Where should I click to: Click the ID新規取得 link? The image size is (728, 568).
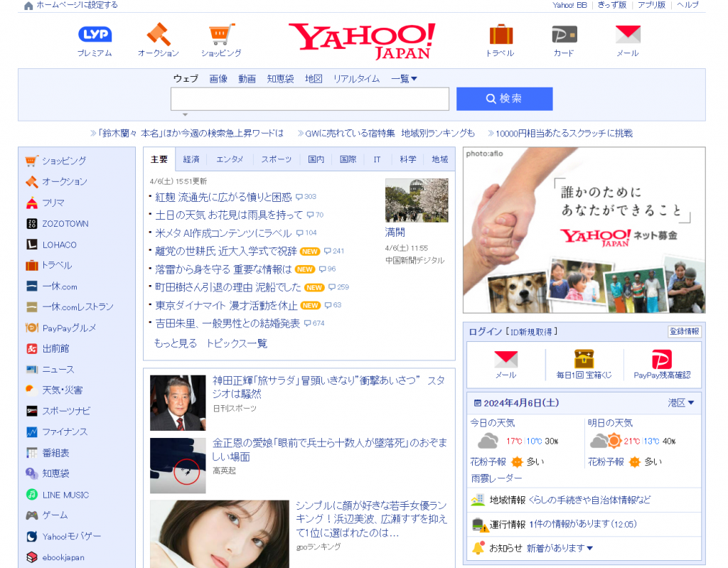coord(531,332)
